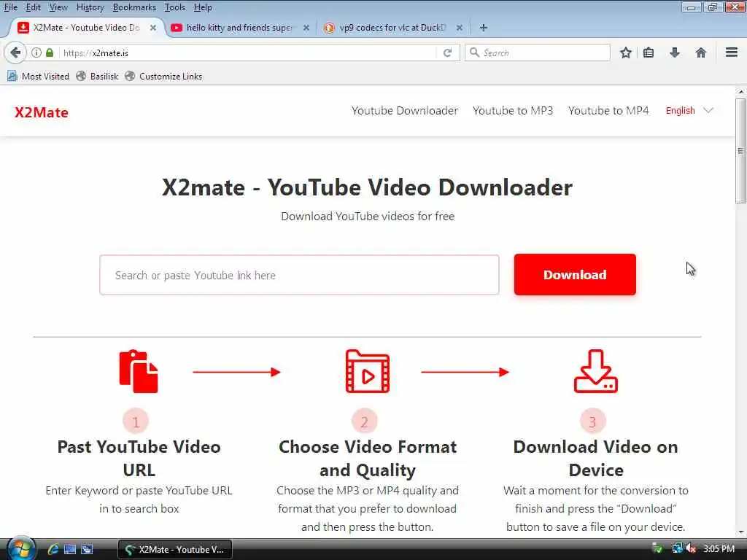The image size is (747, 560).
Task: Click the browser address bar URL
Action: pyautogui.click(x=248, y=52)
